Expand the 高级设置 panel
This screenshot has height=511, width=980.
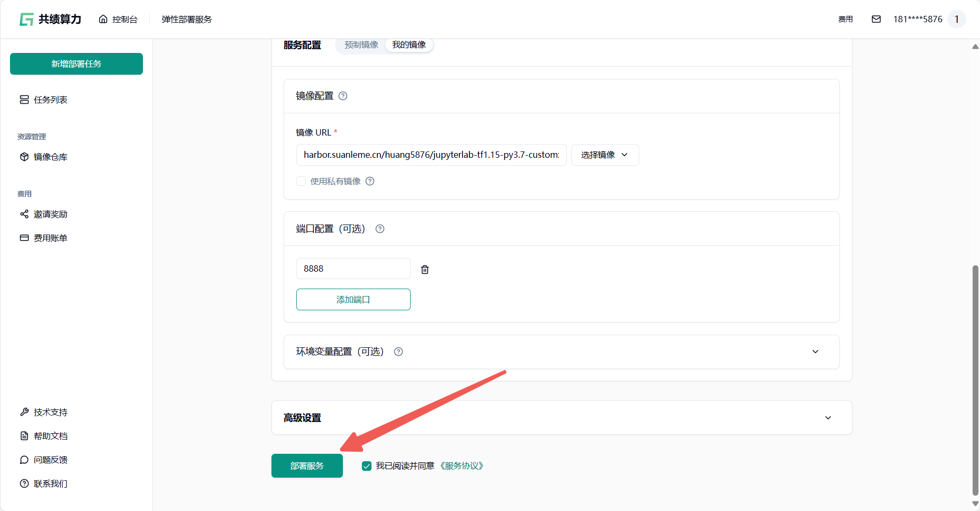click(828, 418)
